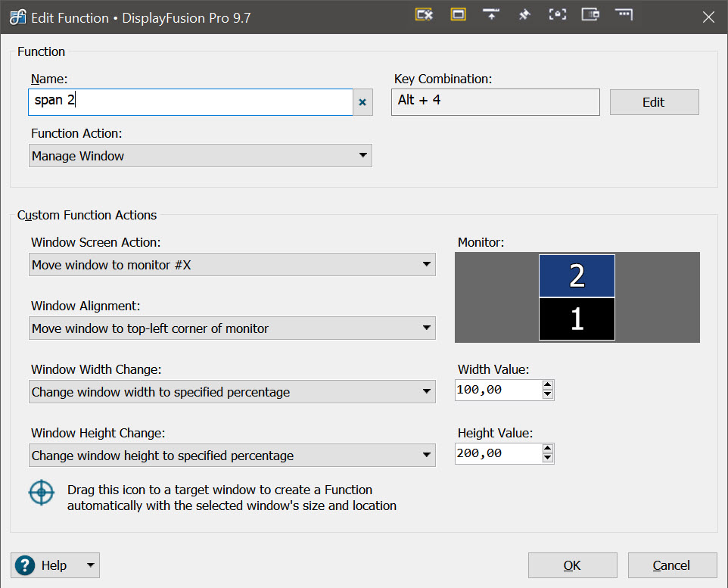Click the crosshair target window icon
Image resolution: width=728 pixels, height=588 pixels.
click(x=41, y=493)
